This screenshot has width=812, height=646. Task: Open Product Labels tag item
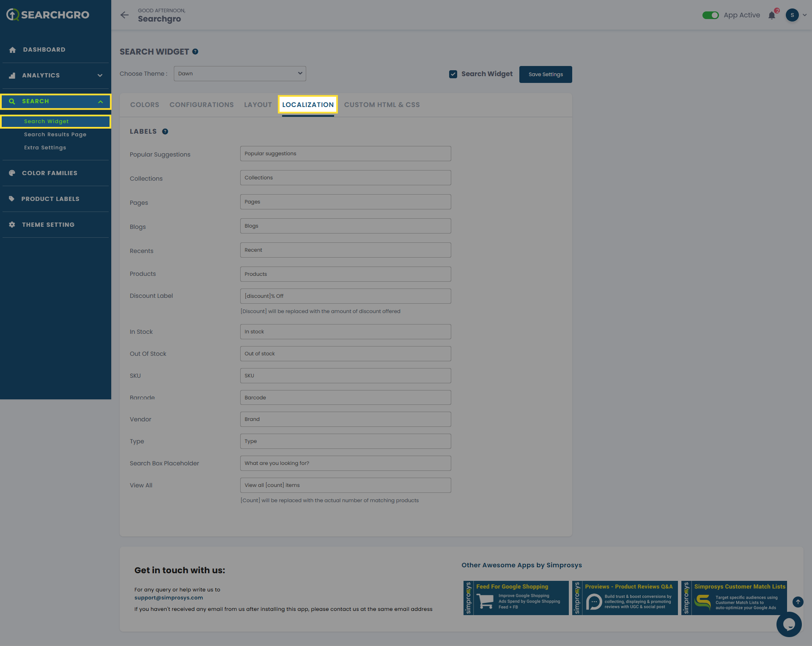tap(12, 199)
